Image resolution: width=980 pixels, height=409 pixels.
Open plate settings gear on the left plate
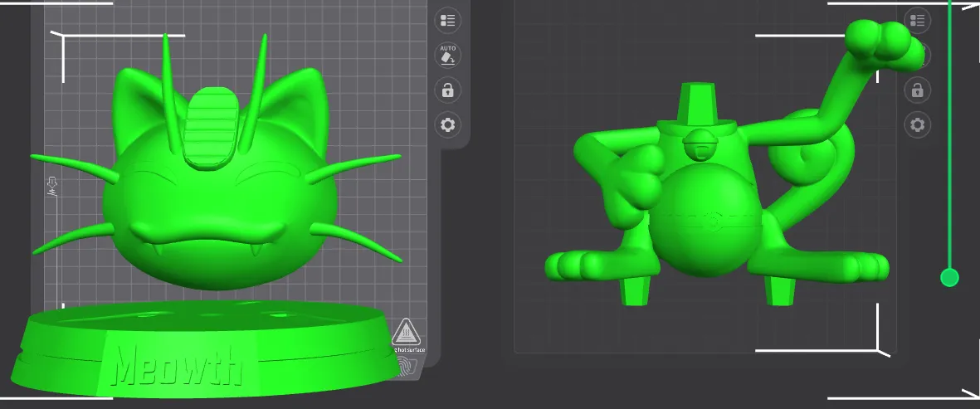point(447,125)
